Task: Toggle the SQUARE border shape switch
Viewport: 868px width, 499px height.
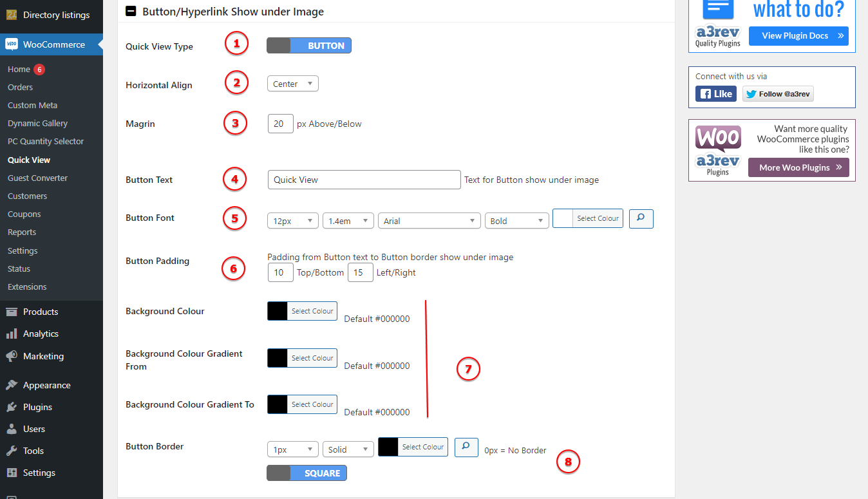Action: pyautogui.click(x=307, y=473)
